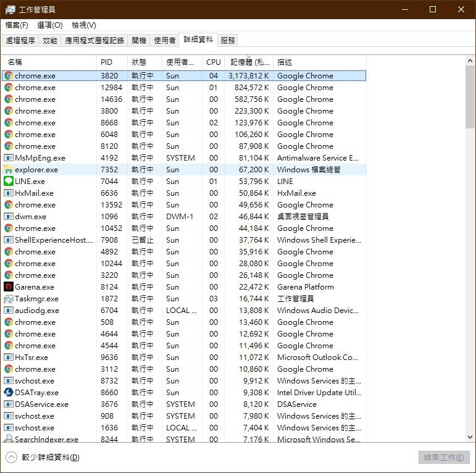Sort by the 狀態 column header

(145, 62)
